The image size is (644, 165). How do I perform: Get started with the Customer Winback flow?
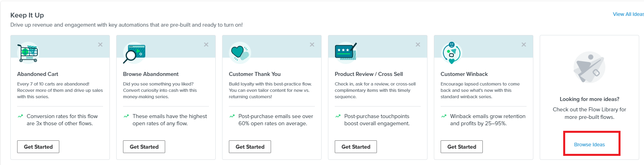click(x=462, y=147)
